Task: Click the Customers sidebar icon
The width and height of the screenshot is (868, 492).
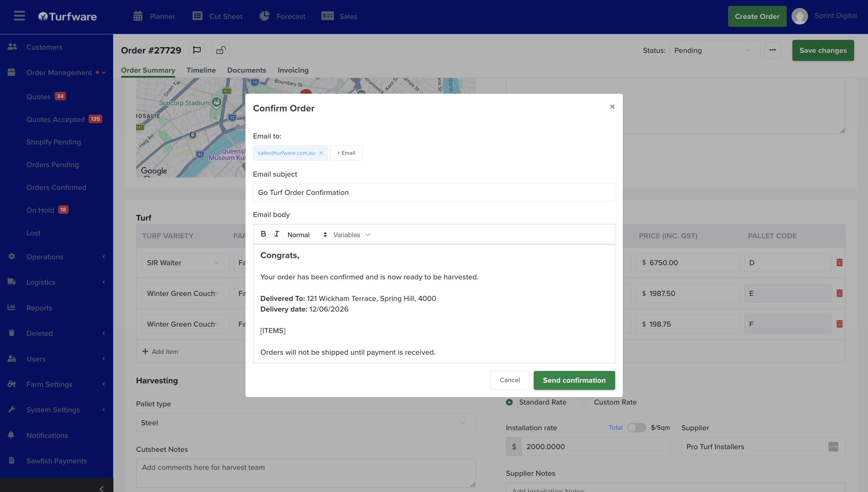Action: point(12,47)
